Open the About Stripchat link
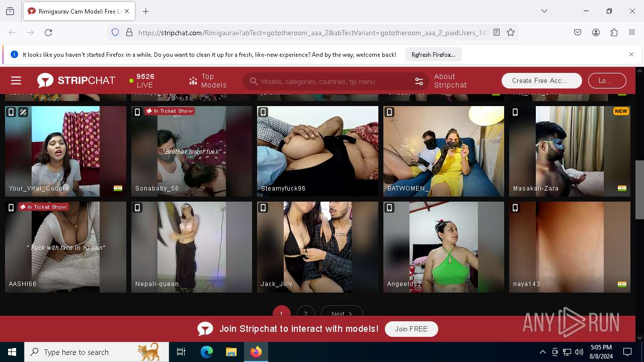 click(x=450, y=80)
